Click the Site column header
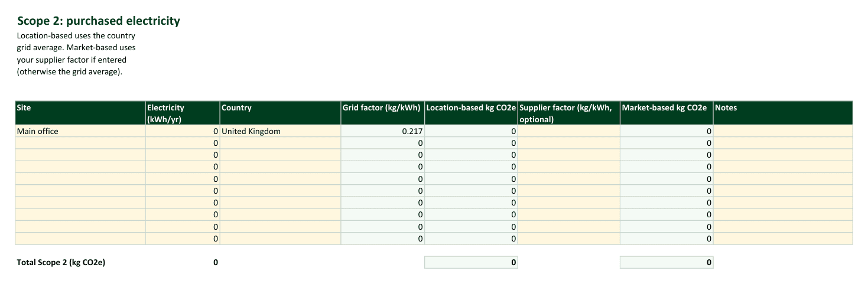868x284 pixels. point(80,113)
